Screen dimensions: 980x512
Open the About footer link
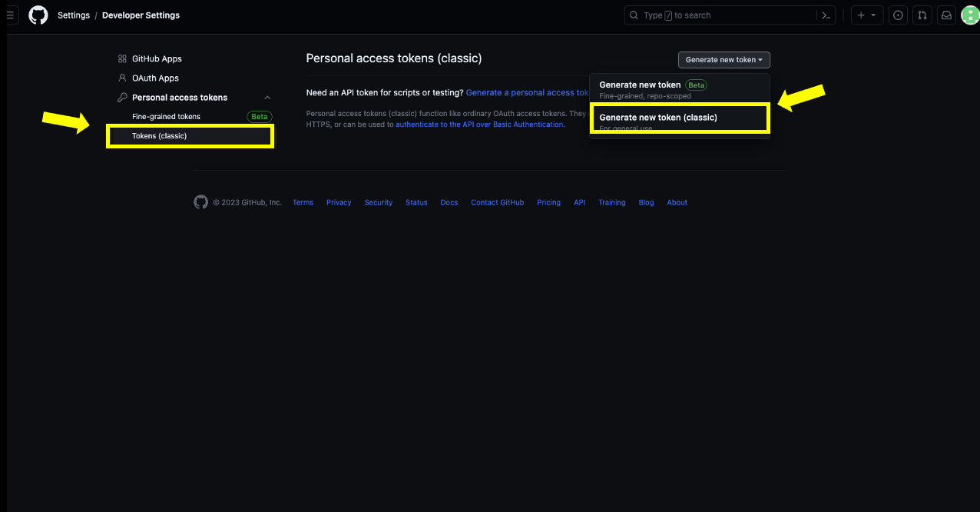[x=677, y=203]
